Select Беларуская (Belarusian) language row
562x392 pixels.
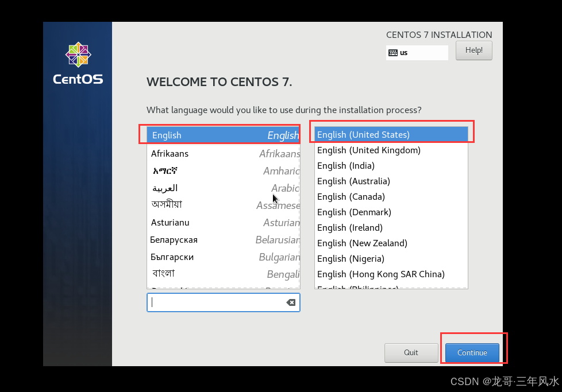[224, 239]
